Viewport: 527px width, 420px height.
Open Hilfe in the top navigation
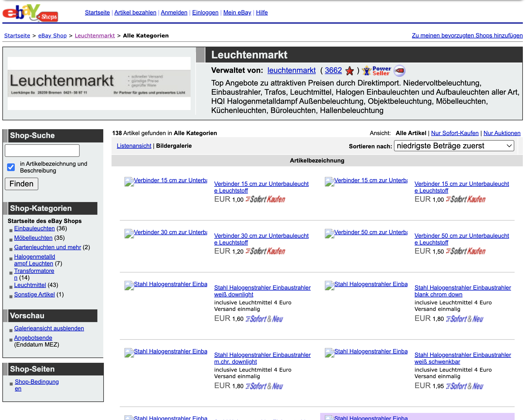tap(262, 12)
